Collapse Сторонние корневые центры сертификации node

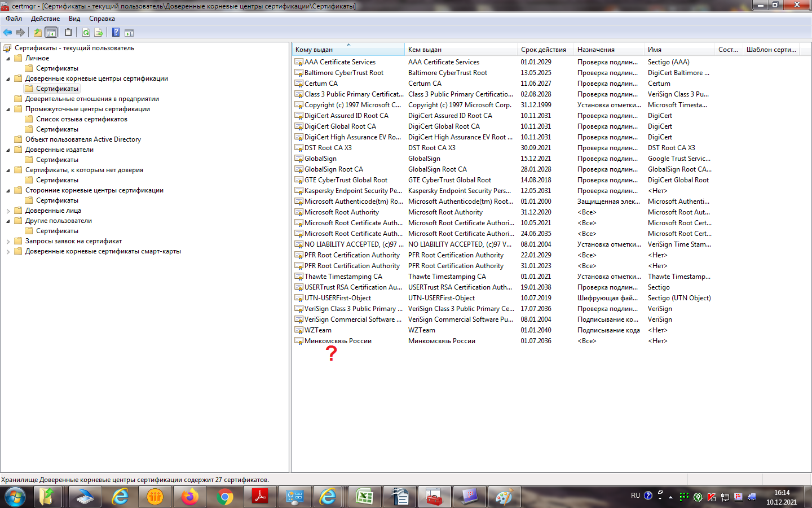[8, 190]
